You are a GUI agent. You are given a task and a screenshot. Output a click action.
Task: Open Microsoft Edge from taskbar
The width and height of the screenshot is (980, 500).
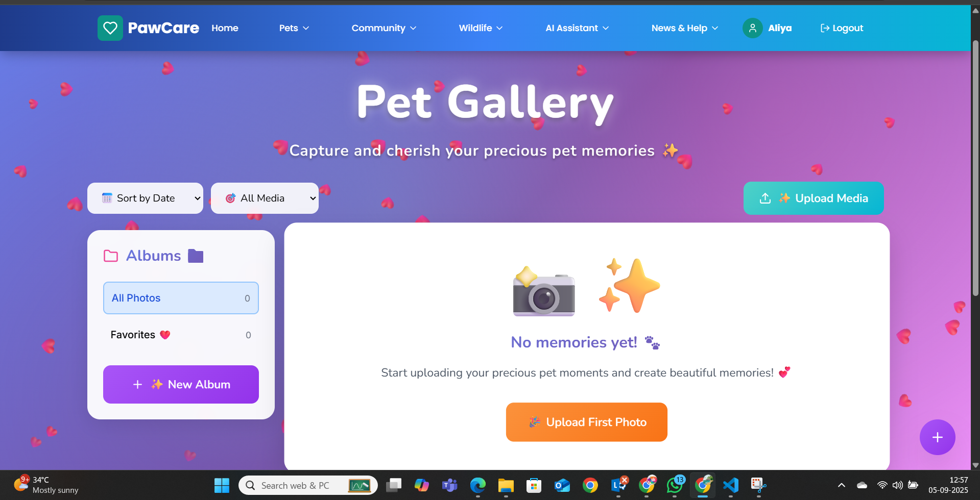click(x=478, y=485)
